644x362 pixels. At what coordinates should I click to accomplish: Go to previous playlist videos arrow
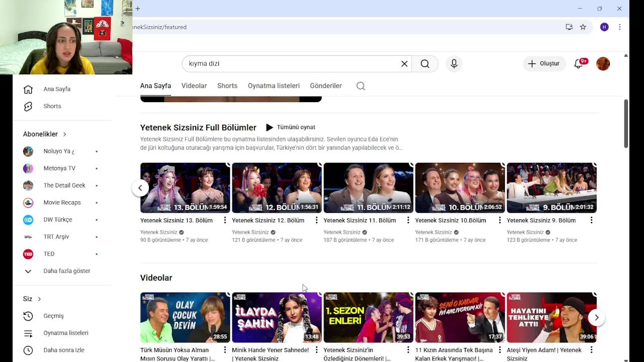point(140,188)
